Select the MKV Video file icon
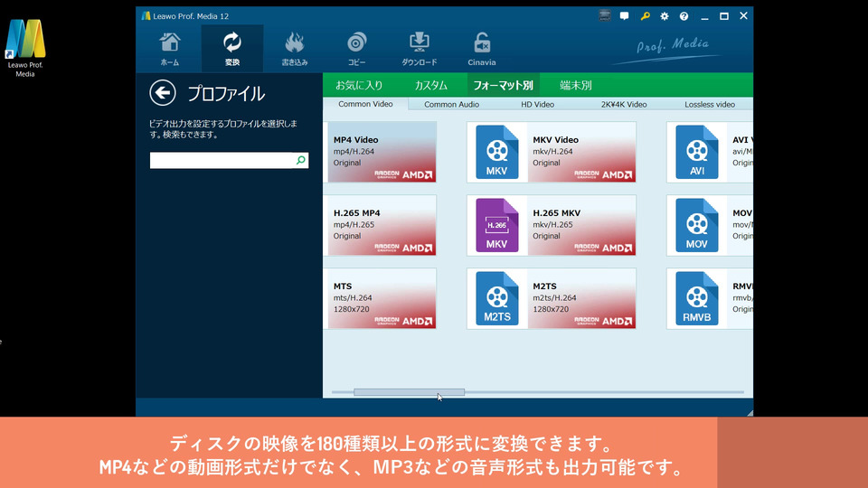This screenshot has height=488, width=868. pos(496,152)
